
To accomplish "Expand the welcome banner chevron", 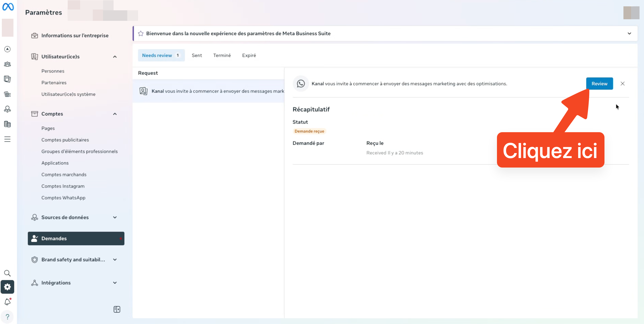I will tap(629, 34).
